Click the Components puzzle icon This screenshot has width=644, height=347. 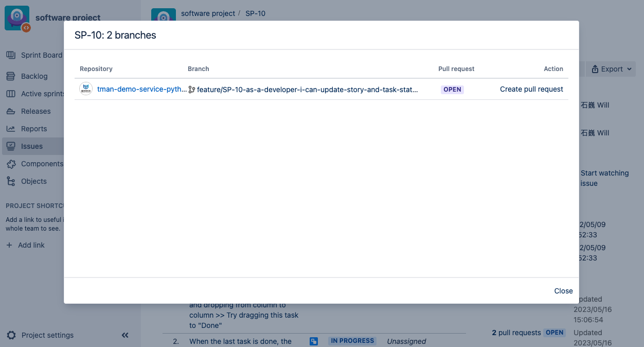coord(10,164)
